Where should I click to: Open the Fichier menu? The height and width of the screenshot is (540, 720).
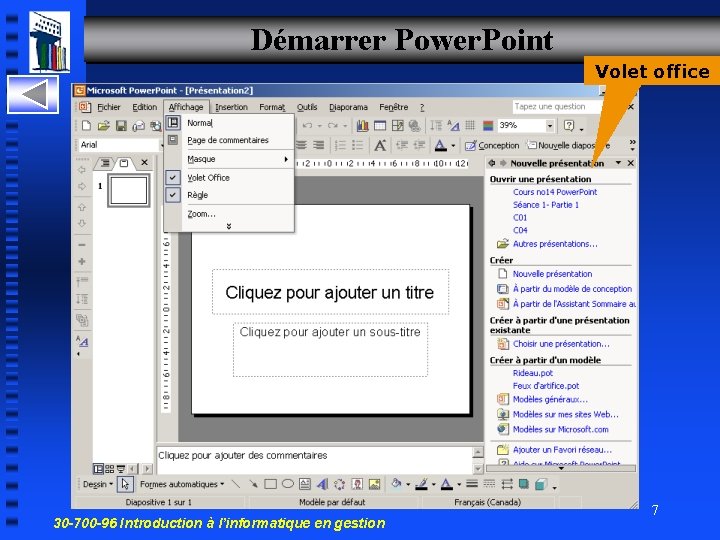coord(108,107)
